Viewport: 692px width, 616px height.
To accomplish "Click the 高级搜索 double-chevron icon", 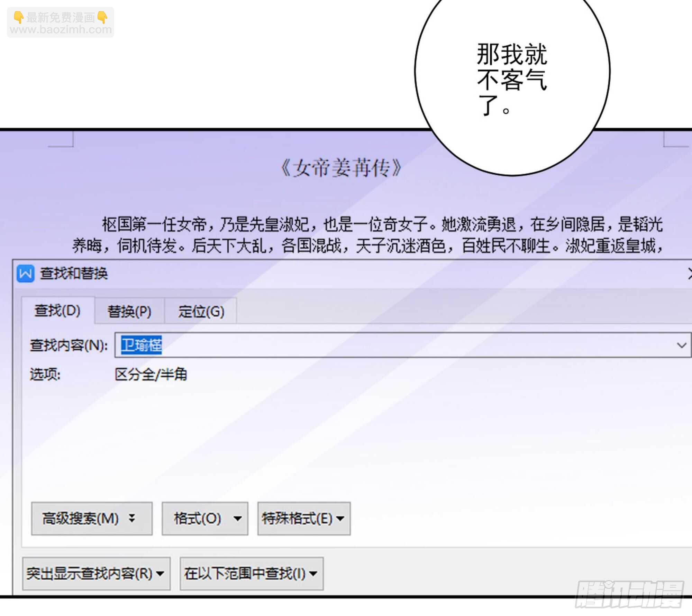I will (x=132, y=518).
